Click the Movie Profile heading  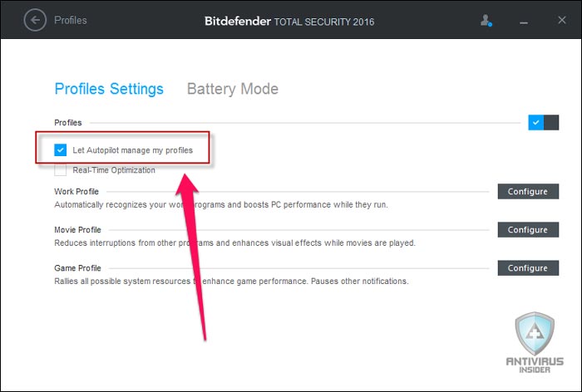click(77, 229)
